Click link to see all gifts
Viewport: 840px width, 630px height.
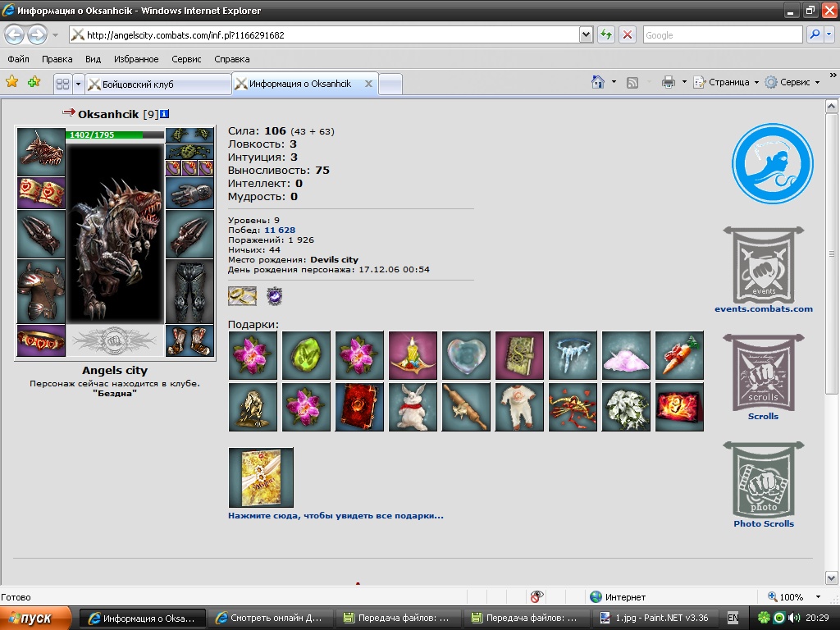click(x=336, y=515)
